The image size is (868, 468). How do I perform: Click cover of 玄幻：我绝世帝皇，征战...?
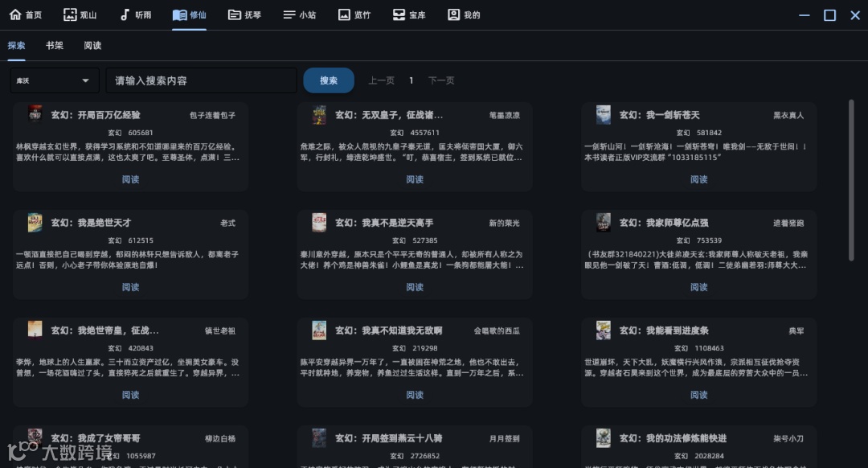coord(35,330)
